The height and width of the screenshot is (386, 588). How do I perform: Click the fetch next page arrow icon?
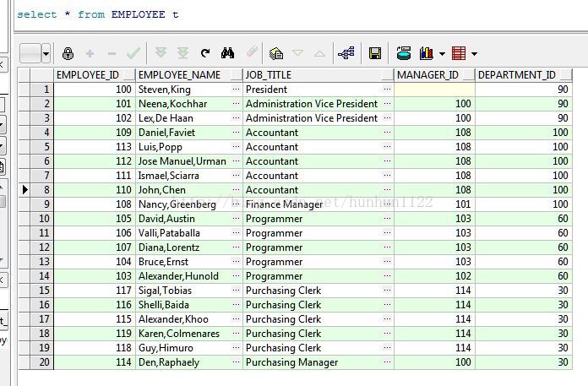click(161, 53)
